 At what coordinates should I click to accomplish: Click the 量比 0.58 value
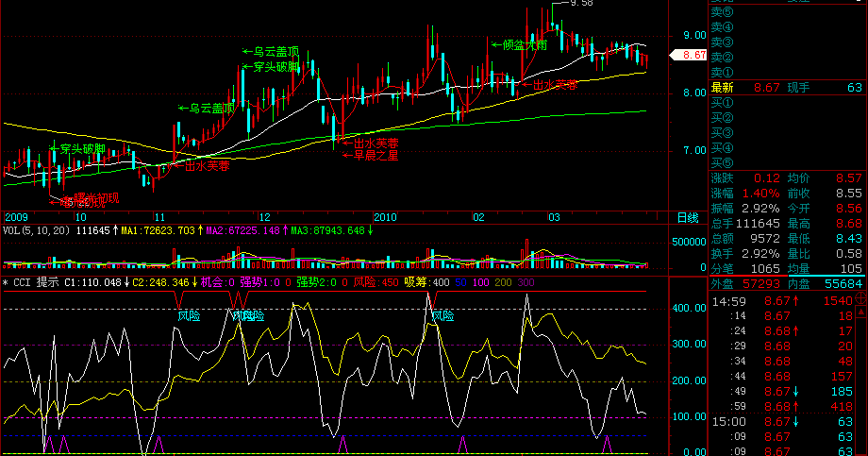tap(849, 254)
